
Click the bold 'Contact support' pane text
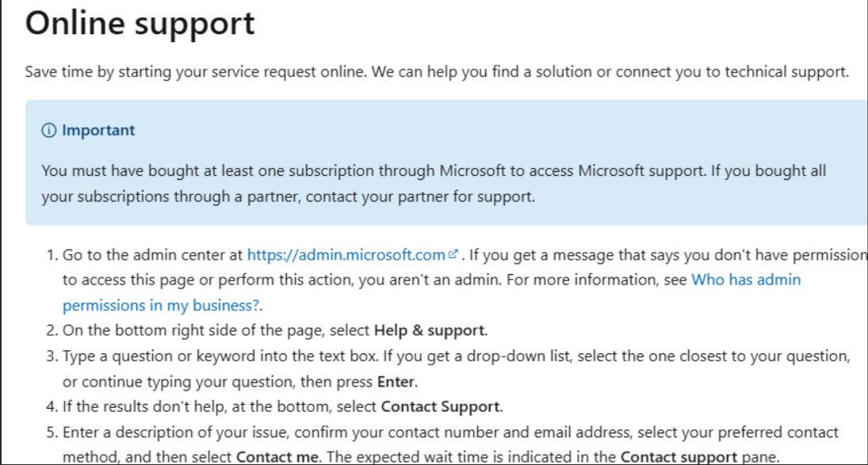tap(679, 457)
